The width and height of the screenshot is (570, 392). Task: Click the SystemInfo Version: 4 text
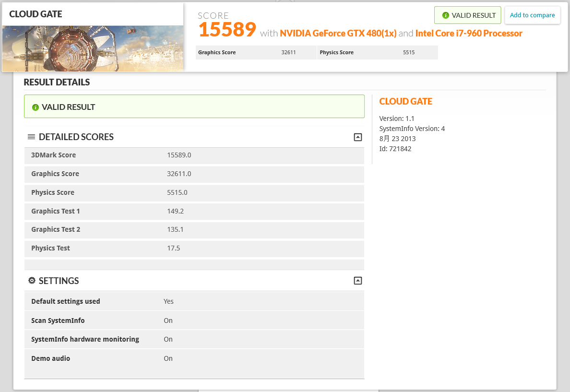412,129
